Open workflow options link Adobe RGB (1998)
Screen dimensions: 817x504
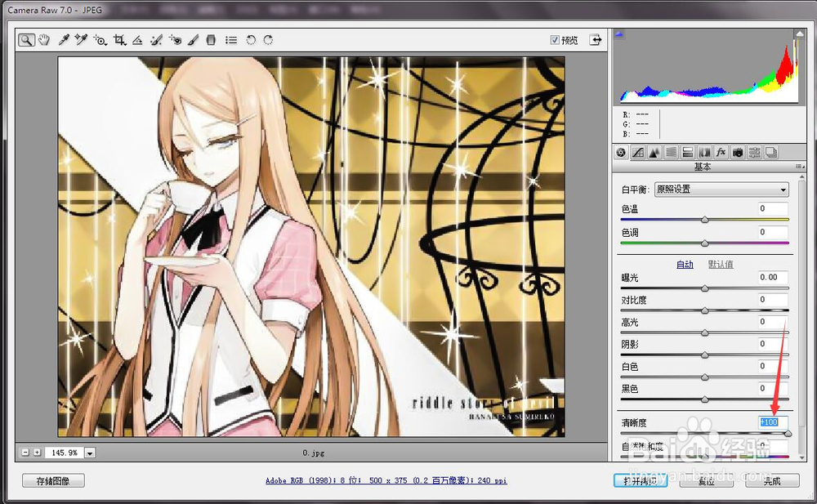pyautogui.click(x=386, y=480)
